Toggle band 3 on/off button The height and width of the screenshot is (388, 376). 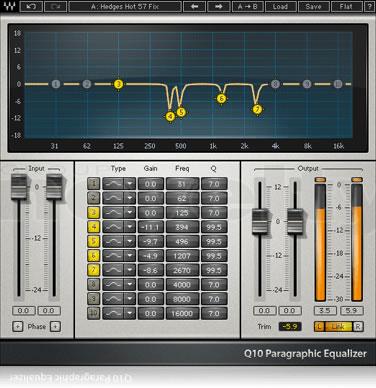(x=94, y=212)
